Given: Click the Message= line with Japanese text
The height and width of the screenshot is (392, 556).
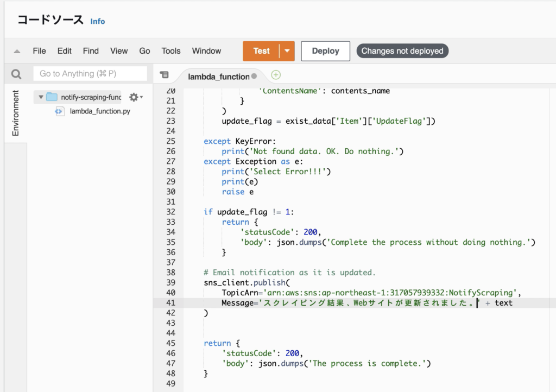Looking at the screenshot, I should (x=367, y=303).
